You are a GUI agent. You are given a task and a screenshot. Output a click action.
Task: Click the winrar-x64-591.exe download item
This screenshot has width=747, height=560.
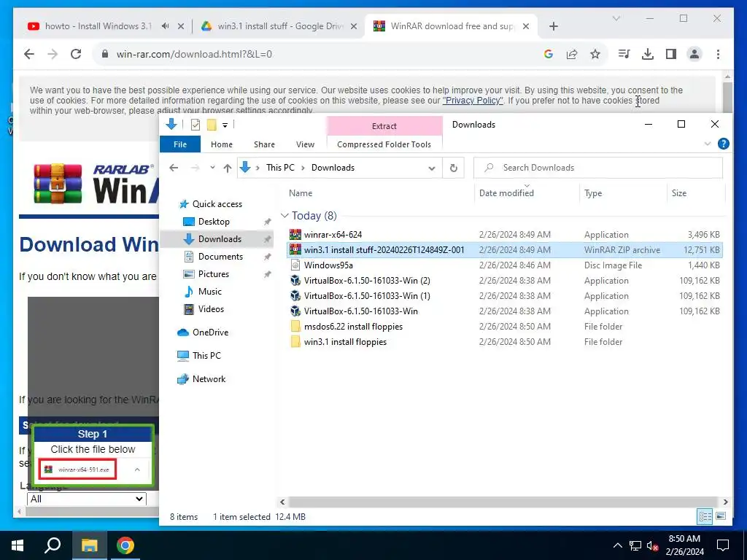77,470
